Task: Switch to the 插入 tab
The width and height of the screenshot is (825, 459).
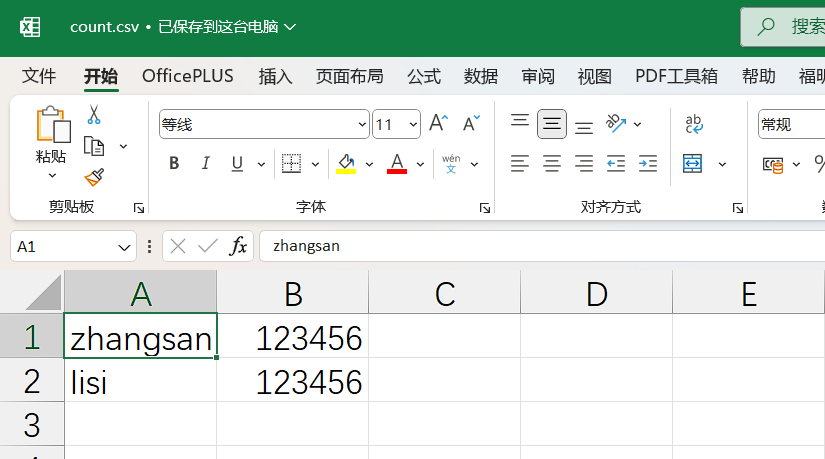Action: [275, 76]
